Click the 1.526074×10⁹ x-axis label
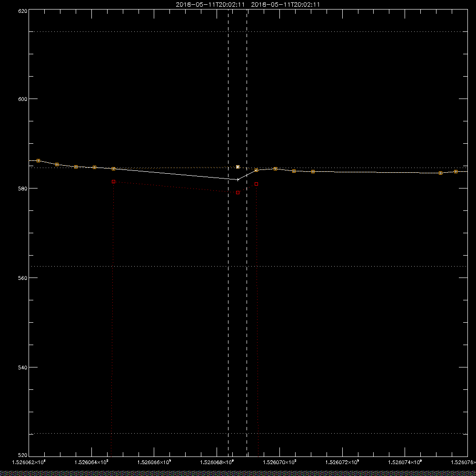The image size is (476, 476). coord(405,462)
